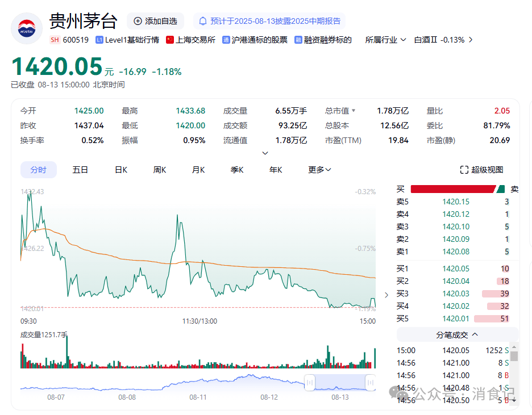
Task: Click the 15:00 trade row of 1252
Action: (452, 350)
